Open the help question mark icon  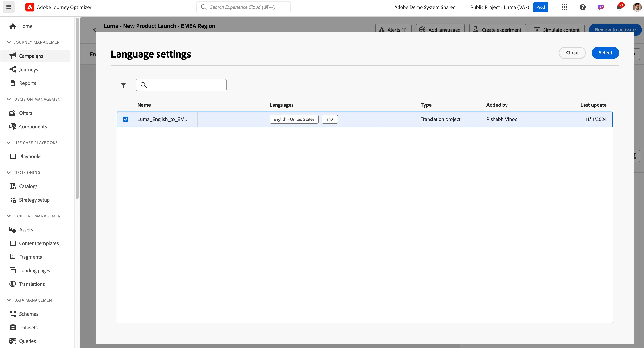click(582, 7)
